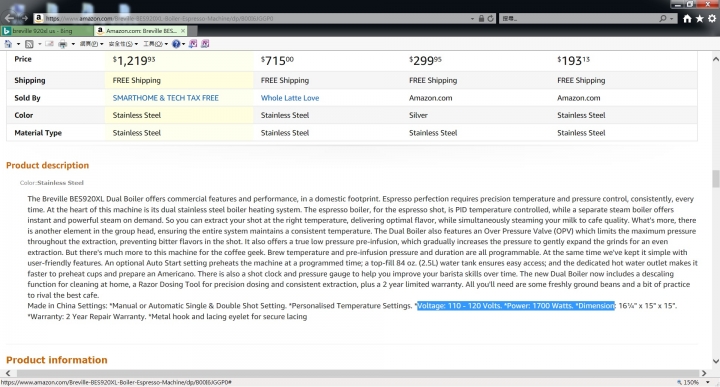Click the $193.13 price
The image size is (720, 387).
point(574,61)
